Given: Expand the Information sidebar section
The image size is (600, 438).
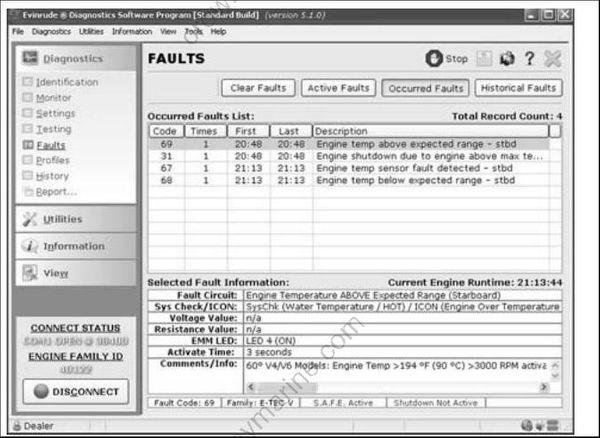Looking at the screenshot, I should coord(76,246).
